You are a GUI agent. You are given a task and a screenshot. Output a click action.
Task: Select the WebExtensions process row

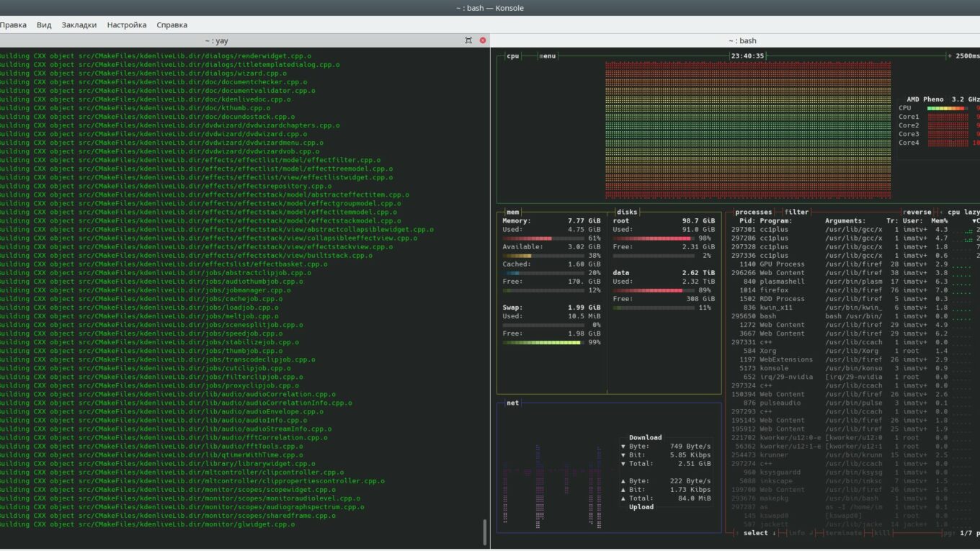click(855, 359)
